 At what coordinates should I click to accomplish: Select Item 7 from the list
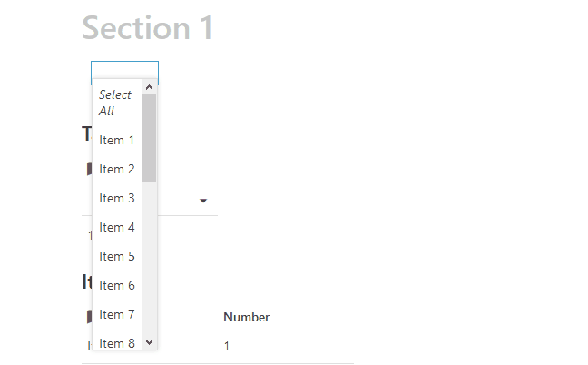pyautogui.click(x=117, y=314)
